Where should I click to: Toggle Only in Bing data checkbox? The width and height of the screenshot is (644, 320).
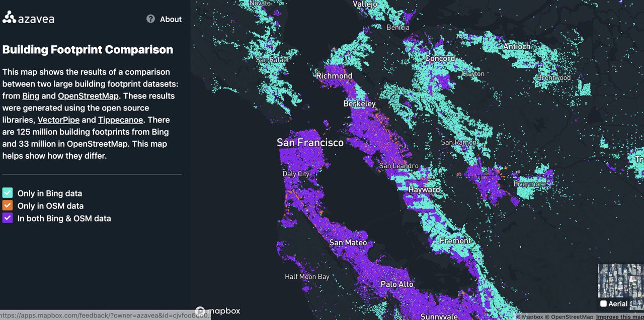point(8,193)
